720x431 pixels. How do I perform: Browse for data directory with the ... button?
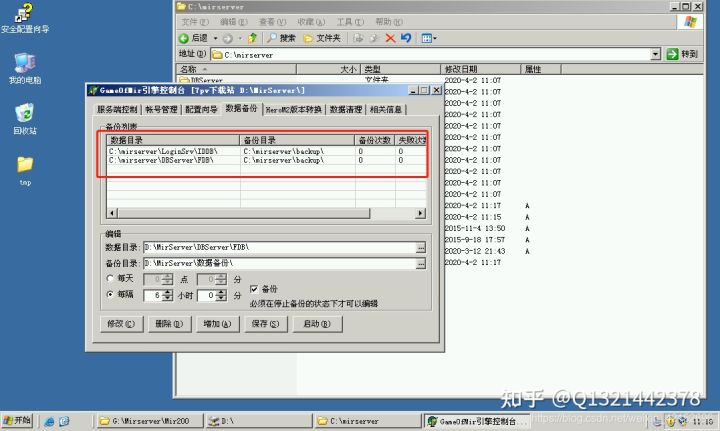point(421,246)
